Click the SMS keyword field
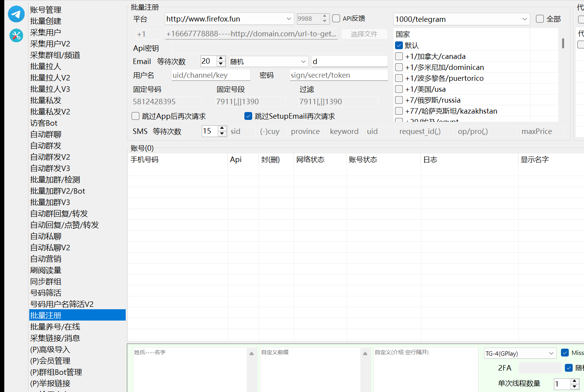 pos(345,131)
